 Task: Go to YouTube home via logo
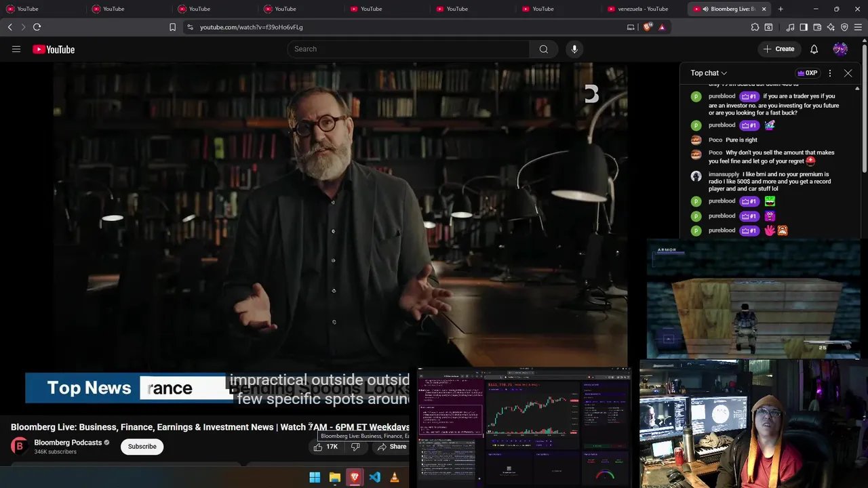54,49
